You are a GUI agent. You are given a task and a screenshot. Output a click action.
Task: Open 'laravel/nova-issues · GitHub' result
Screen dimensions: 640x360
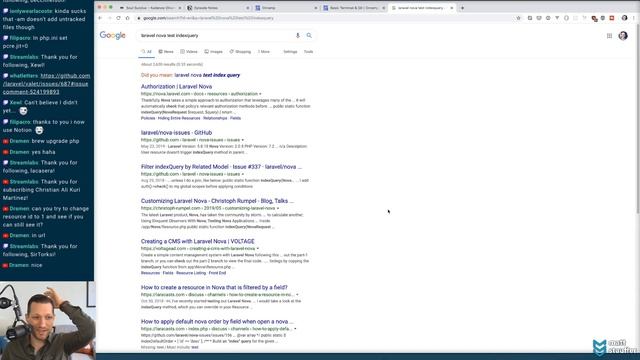[x=176, y=133]
